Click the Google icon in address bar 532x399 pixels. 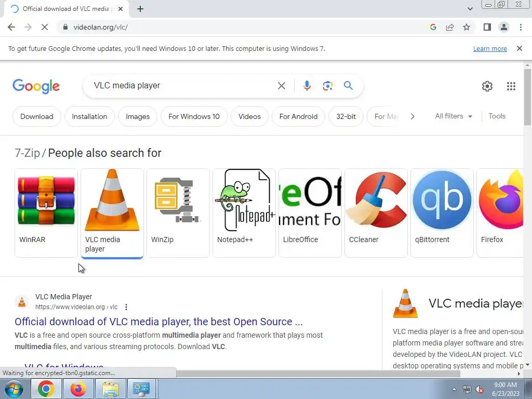(433, 27)
